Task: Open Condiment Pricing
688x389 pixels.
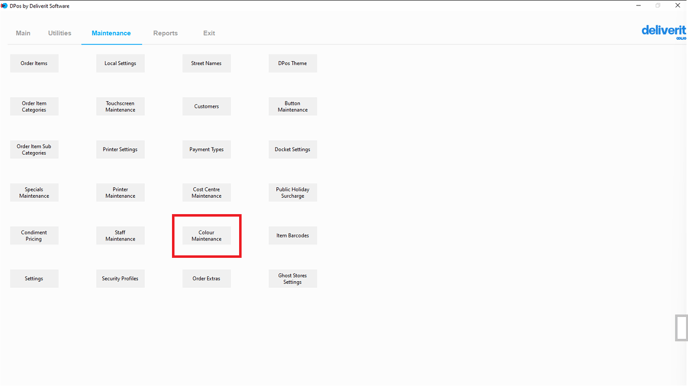Action: click(x=34, y=236)
